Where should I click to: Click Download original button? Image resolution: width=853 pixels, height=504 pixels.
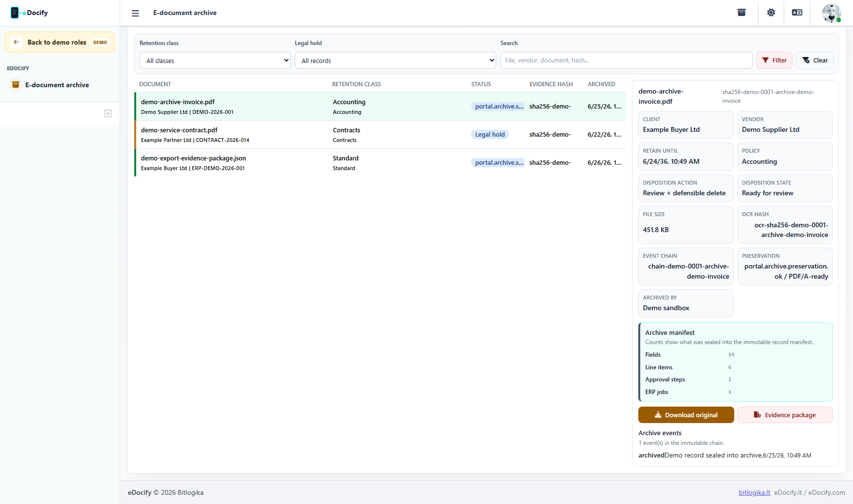tap(686, 415)
